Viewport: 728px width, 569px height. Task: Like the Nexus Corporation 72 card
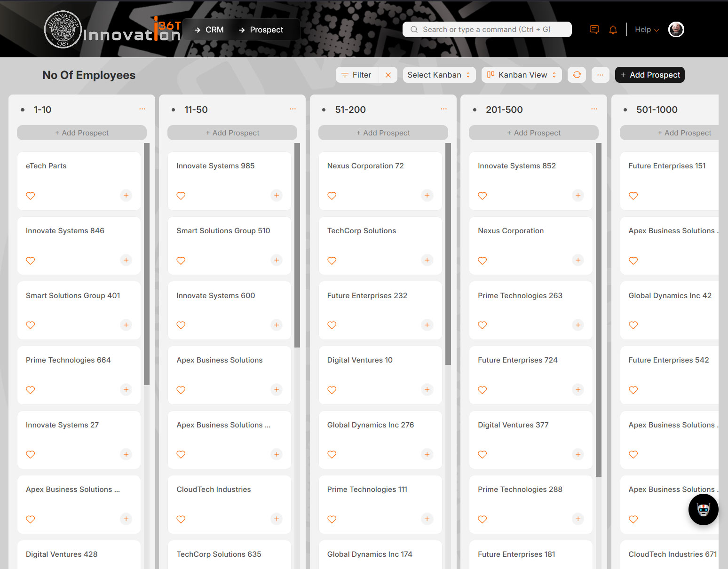[x=332, y=196]
